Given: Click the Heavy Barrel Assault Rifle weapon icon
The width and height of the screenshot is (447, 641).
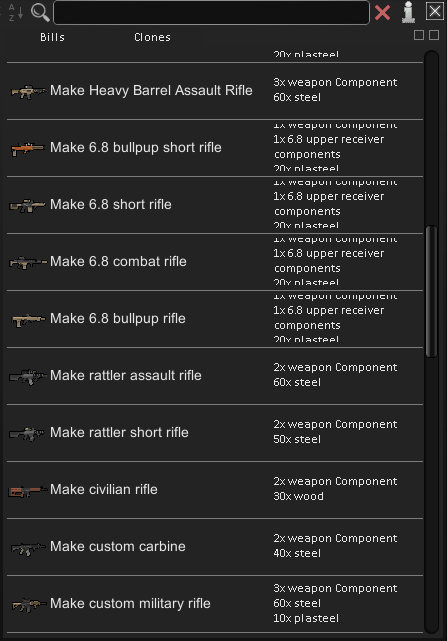Looking at the screenshot, I should tap(28, 92).
